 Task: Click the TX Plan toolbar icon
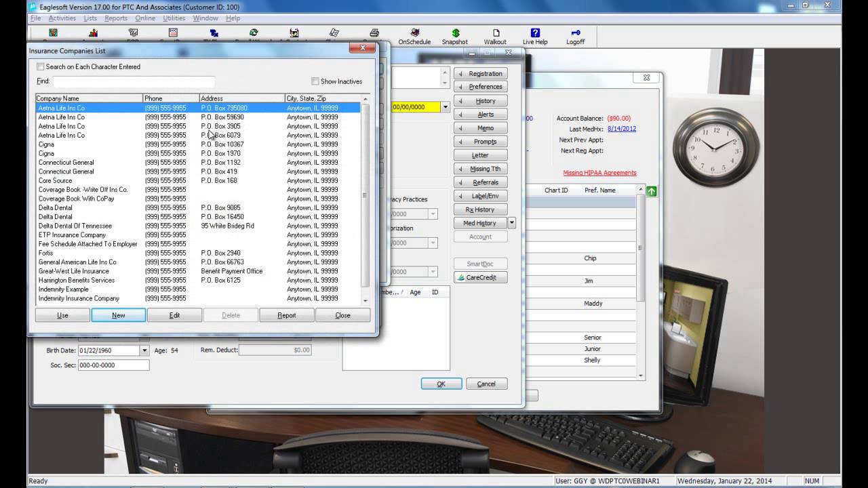[214, 33]
